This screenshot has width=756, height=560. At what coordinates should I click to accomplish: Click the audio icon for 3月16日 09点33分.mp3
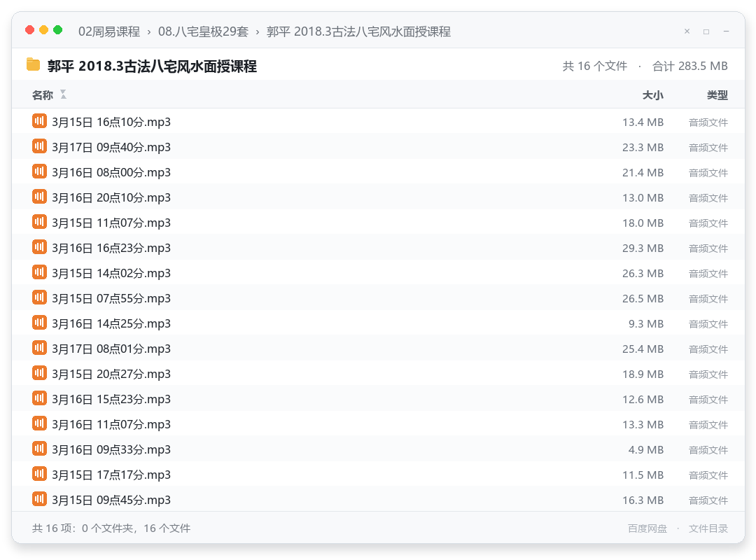(39, 449)
